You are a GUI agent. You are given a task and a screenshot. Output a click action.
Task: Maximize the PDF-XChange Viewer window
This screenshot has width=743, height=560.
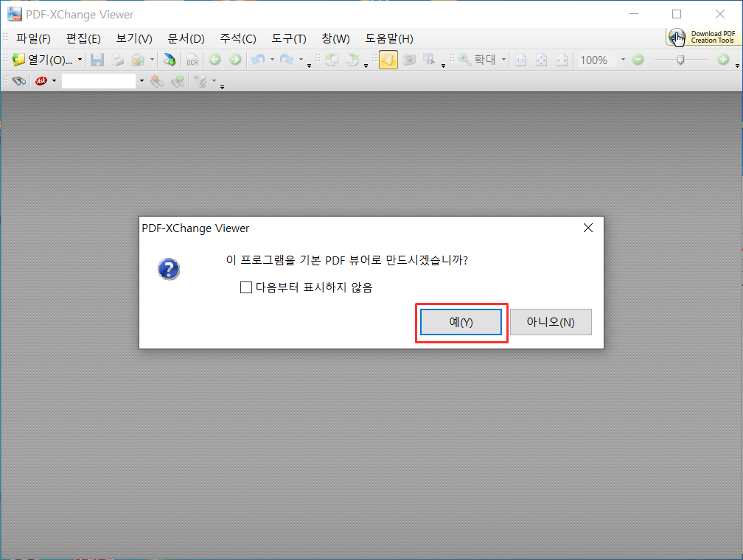(x=677, y=14)
